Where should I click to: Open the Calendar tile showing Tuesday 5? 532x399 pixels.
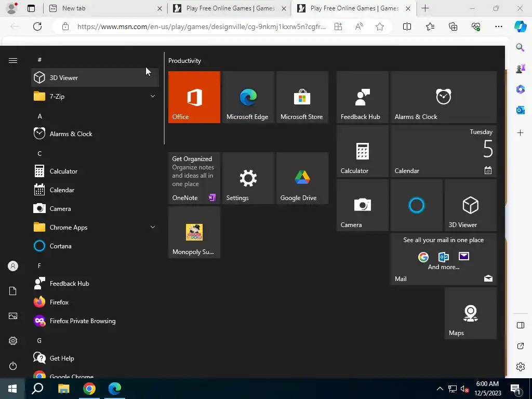point(444,151)
